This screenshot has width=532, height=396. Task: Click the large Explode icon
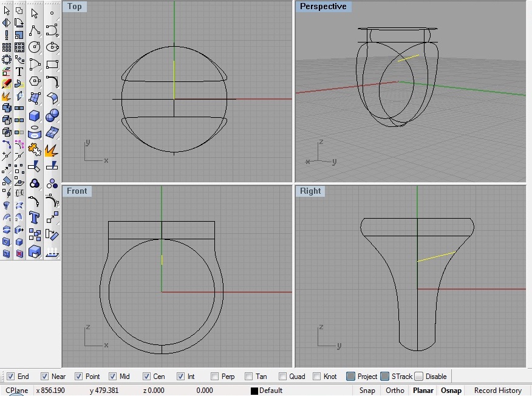[52, 150]
